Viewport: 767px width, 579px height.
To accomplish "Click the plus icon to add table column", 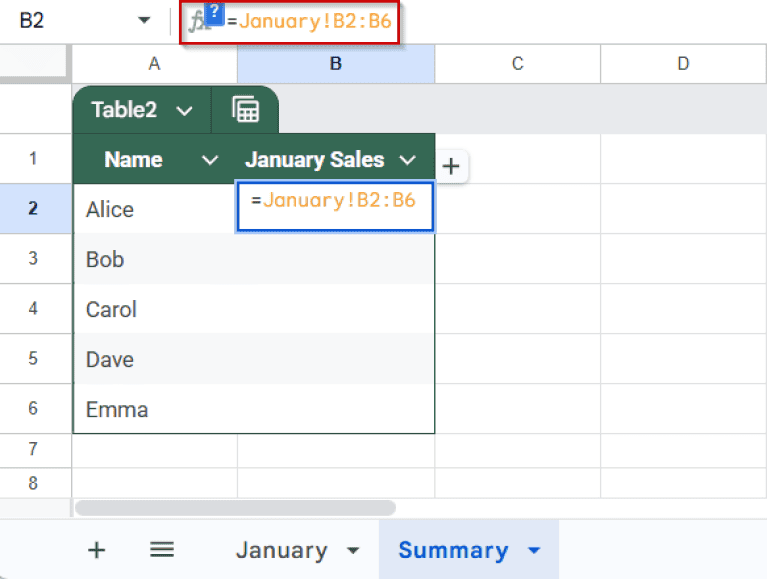I will pyautogui.click(x=451, y=166).
